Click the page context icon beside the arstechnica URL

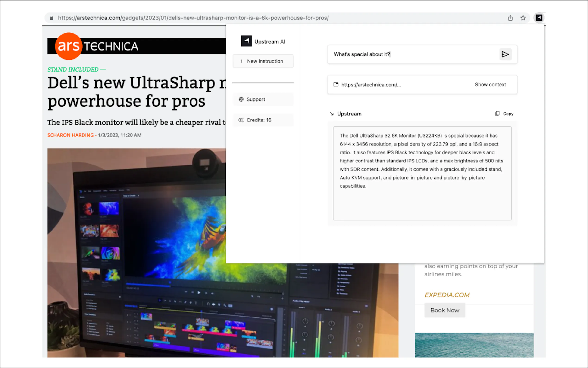[x=336, y=84]
